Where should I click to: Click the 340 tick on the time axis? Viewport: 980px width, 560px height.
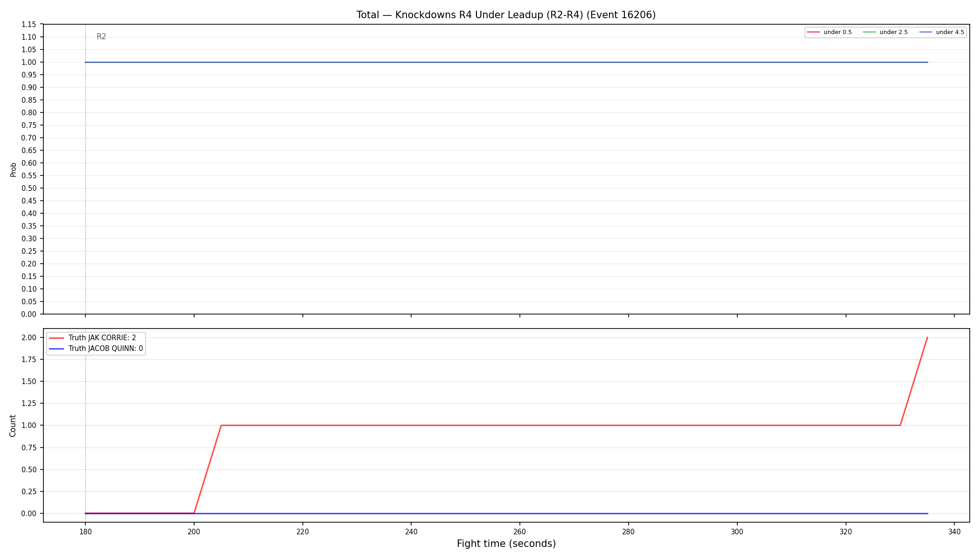(954, 532)
